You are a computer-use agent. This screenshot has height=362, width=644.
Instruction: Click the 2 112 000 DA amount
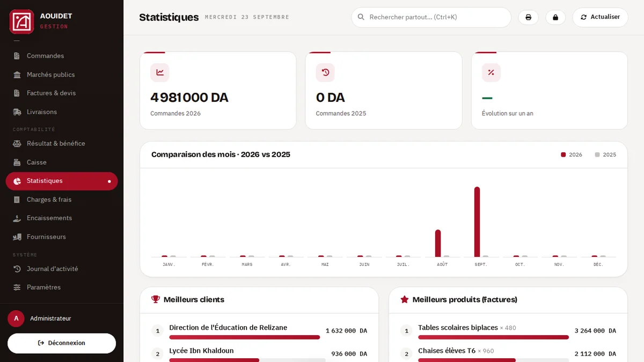point(596,354)
